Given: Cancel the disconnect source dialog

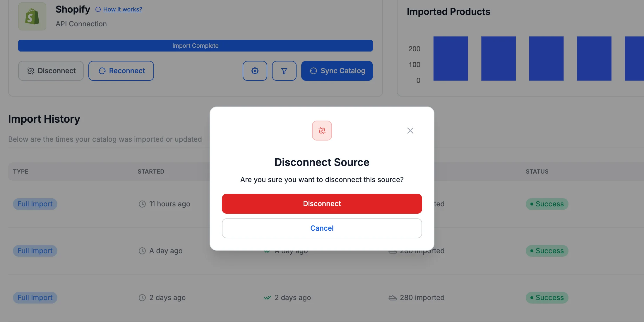Looking at the screenshot, I should [322, 228].
